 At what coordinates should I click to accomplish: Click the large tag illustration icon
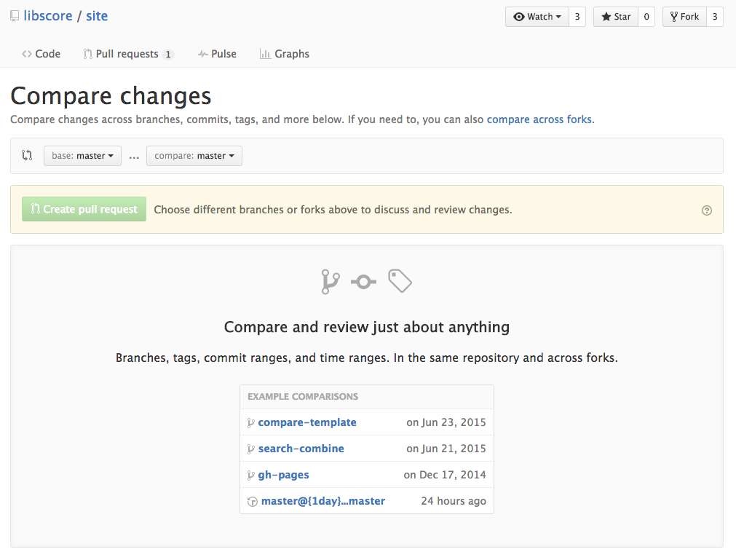[x=400, y=280]
